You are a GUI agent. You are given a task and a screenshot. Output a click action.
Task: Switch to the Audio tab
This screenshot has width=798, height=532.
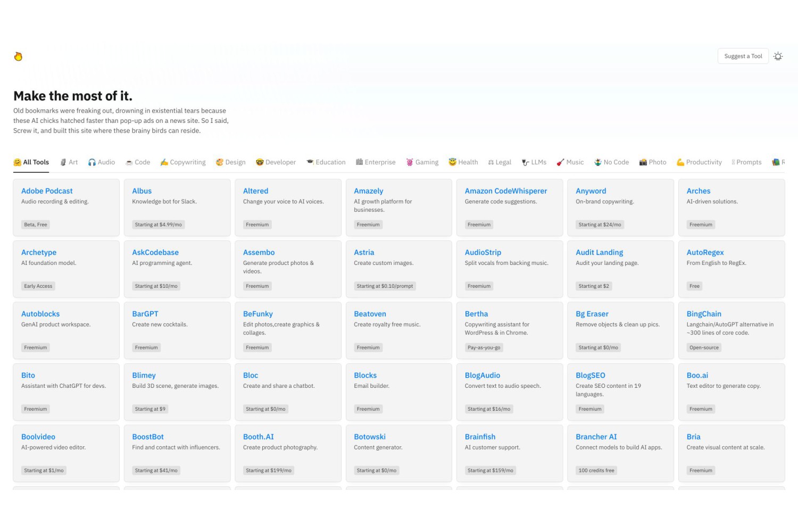(x=102, y=162)
